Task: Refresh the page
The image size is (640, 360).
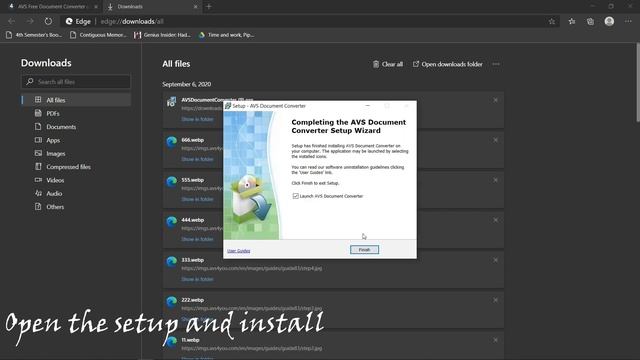Action: tap(48, 21)
